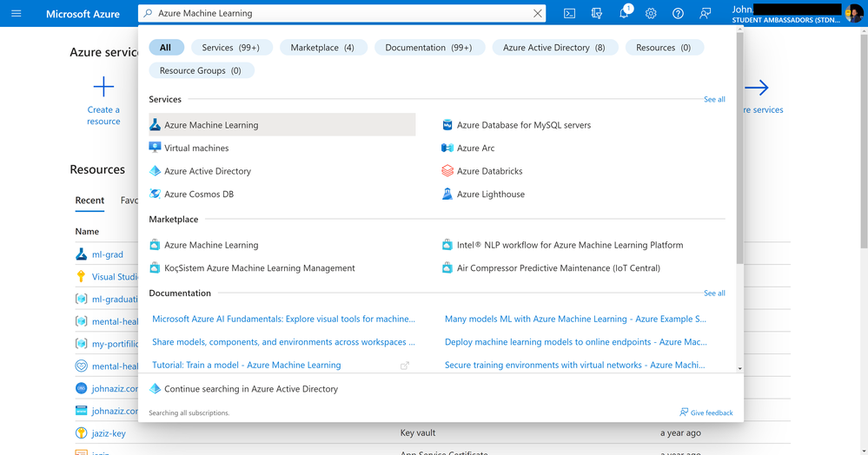This screenshot has height=455, width=868.
Task: Open the hamburger portal menu
Action: click(x=16, y=13)
